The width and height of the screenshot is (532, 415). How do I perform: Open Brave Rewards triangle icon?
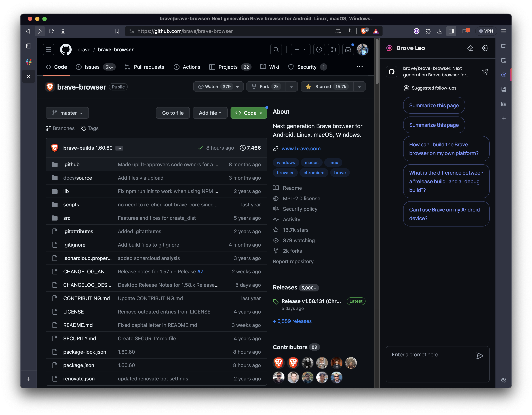pyautogui.click(x=376, y=31)
